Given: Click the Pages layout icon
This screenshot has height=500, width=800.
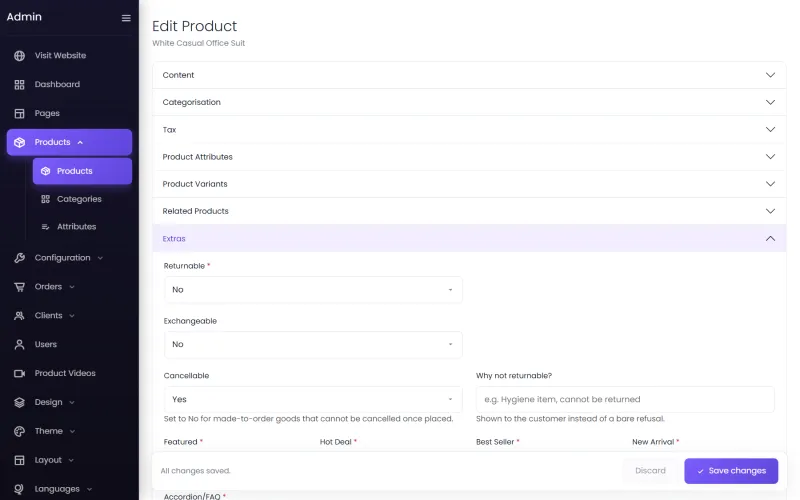Looking at the screenshot, I should [x=19, y=113].
